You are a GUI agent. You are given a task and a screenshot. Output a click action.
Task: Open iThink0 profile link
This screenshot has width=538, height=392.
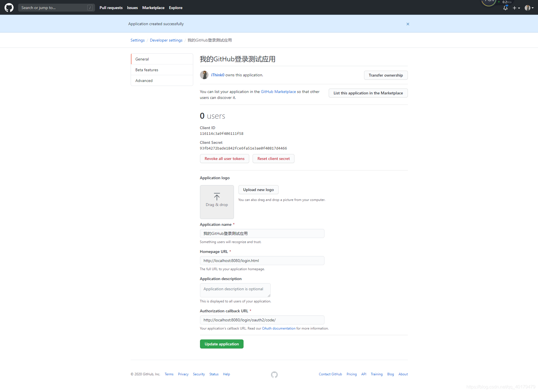coord(218,75)
